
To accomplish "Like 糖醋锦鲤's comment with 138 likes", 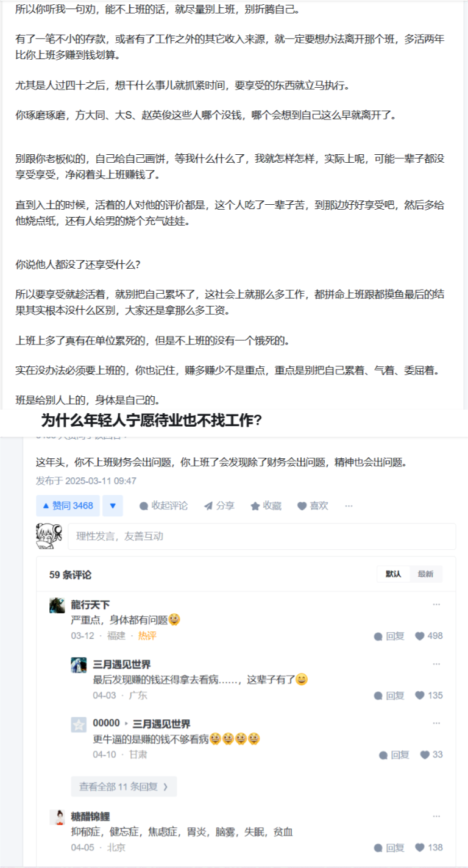I will click(x=429, y=847).
